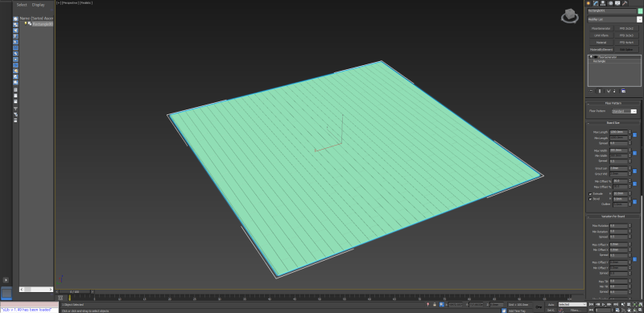Open the Create command panel tab
Image resolution: width=644 pixels, height=313 pixels.
coord(588,3)
